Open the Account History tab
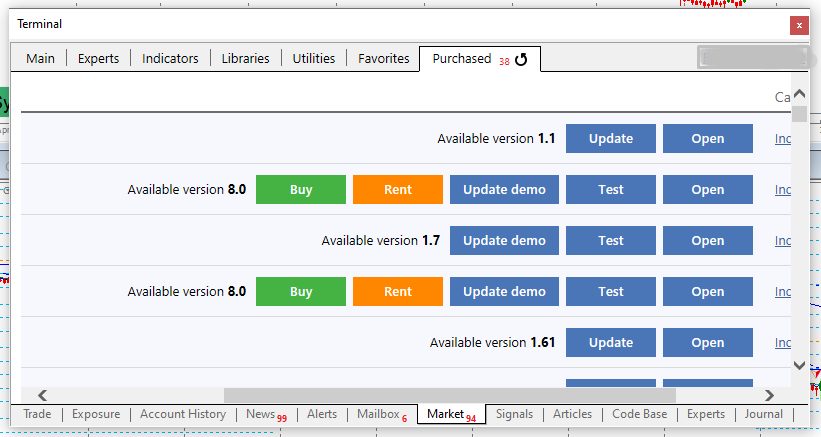This screenshot has width=821, height=437. coord(183,414)
